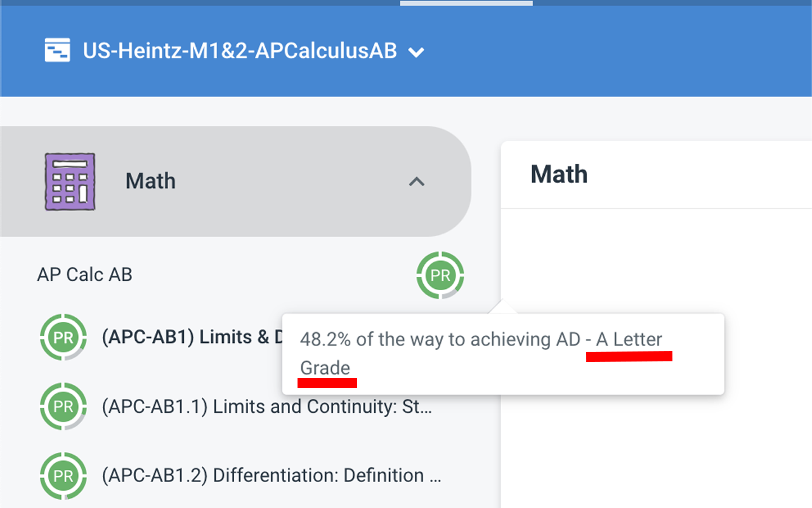
Task: Select the US-Heintz-M1&2-APCalculusAB course title
Action: [x=240, y=51]
